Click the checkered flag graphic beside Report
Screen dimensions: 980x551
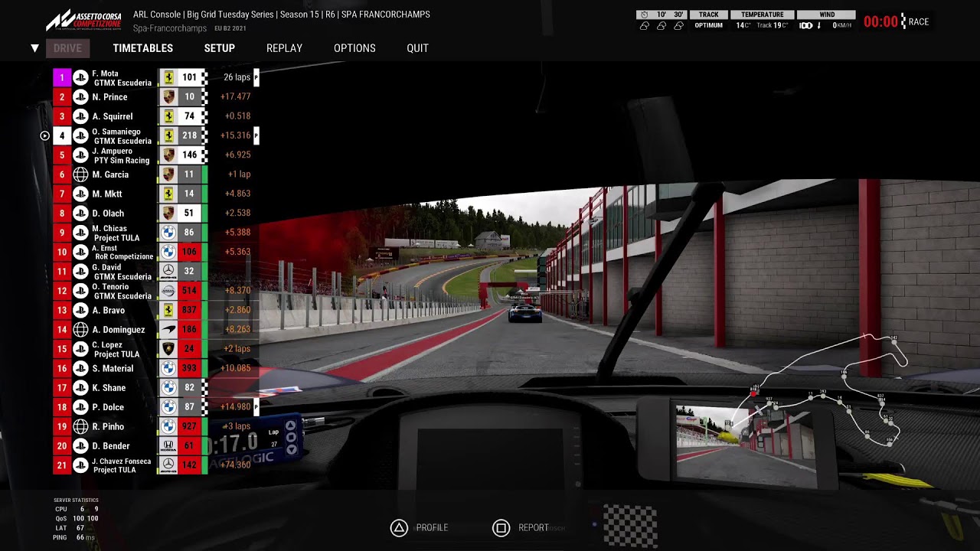(630, 527)
